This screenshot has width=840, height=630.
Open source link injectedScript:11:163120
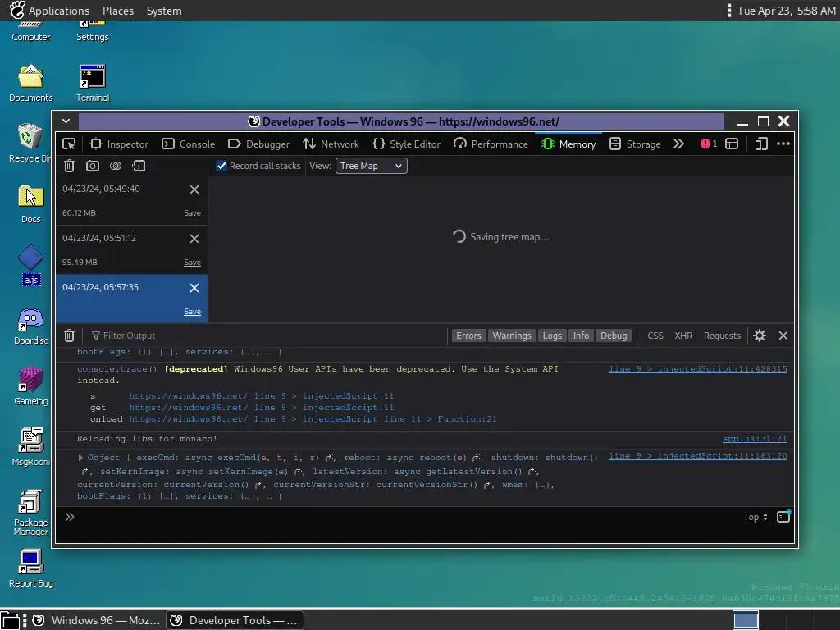tap(698, 456)
